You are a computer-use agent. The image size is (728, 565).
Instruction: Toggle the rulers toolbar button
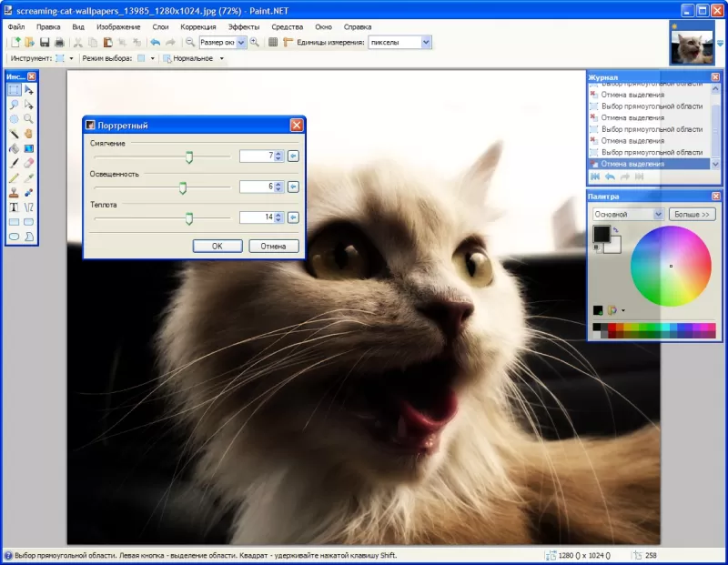click(x=288, y=42)
